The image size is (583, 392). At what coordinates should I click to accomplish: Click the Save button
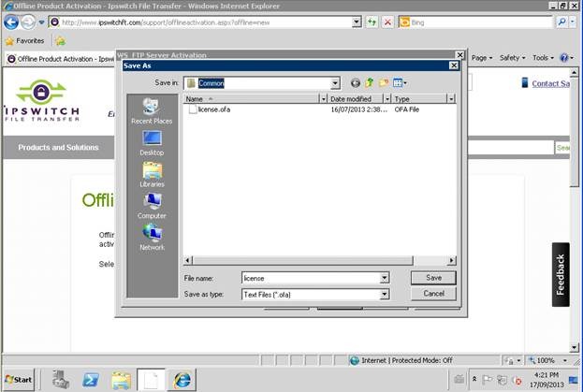click(x=433, y=278)
